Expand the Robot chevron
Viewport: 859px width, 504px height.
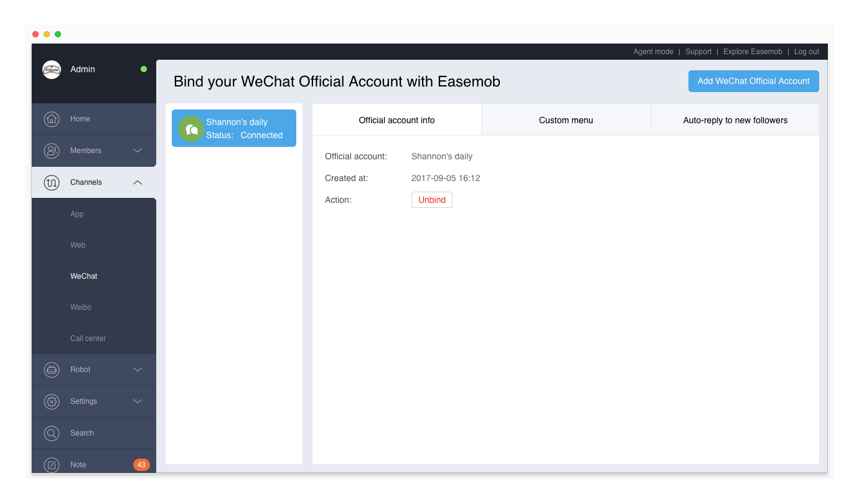tap(138, 370)
